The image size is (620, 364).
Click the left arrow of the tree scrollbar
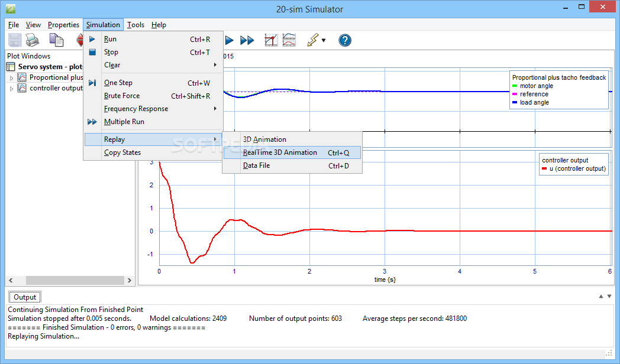click(x=11, y=280)
